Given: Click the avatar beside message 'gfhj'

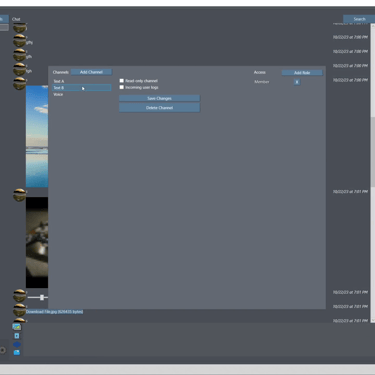Looking at the screenshot, I should coord(19,41).
